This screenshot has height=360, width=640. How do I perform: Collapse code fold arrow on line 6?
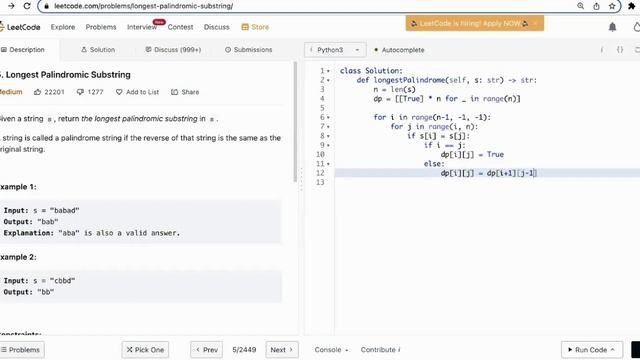point(328,118)
